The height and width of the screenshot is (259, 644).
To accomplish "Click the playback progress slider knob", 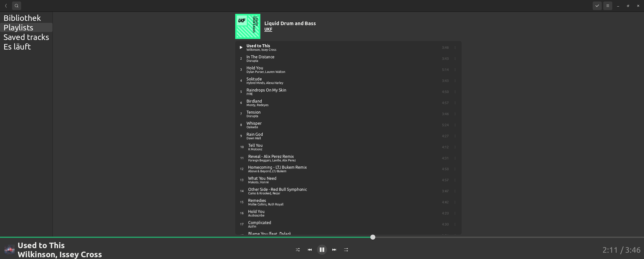I will pos(373,237).
